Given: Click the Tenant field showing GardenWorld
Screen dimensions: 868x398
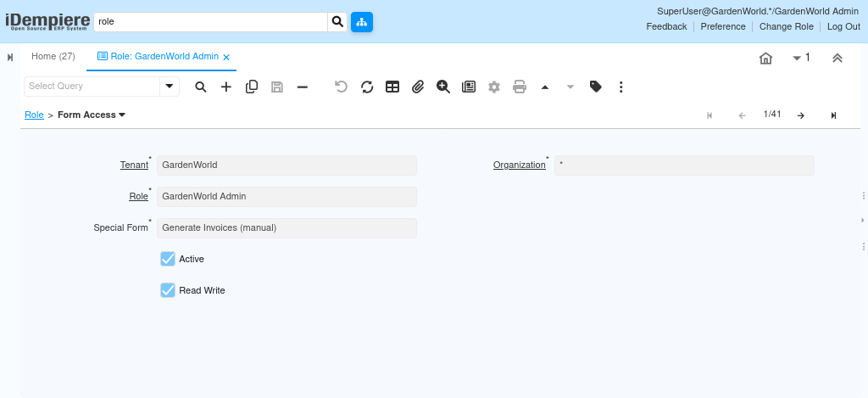Looking at the screenshot, I should (x=287, y=165).
